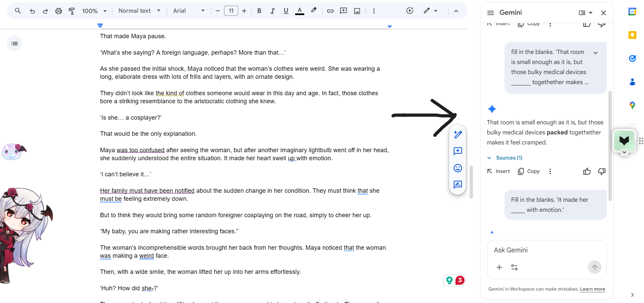The height and width of the screenshot is (303, 644).
Task: Open the Normal text style dropdown
Action: 139,11
